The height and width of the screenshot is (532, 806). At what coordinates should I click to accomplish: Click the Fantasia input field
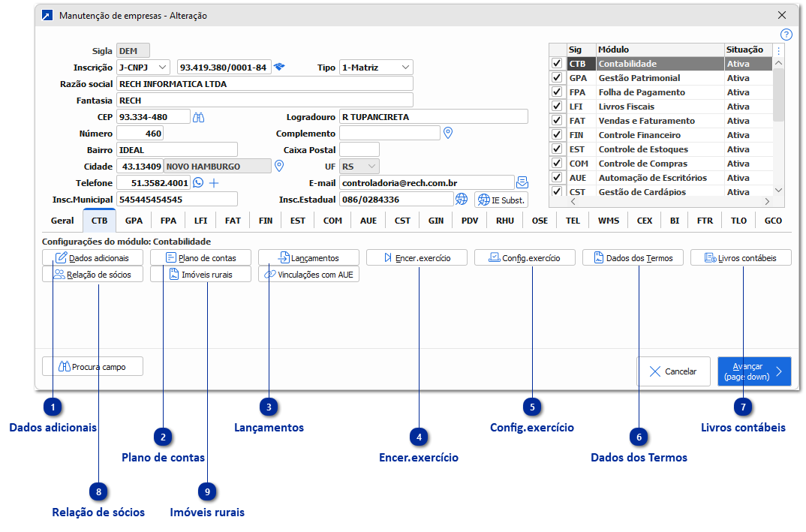click(265, 101)
